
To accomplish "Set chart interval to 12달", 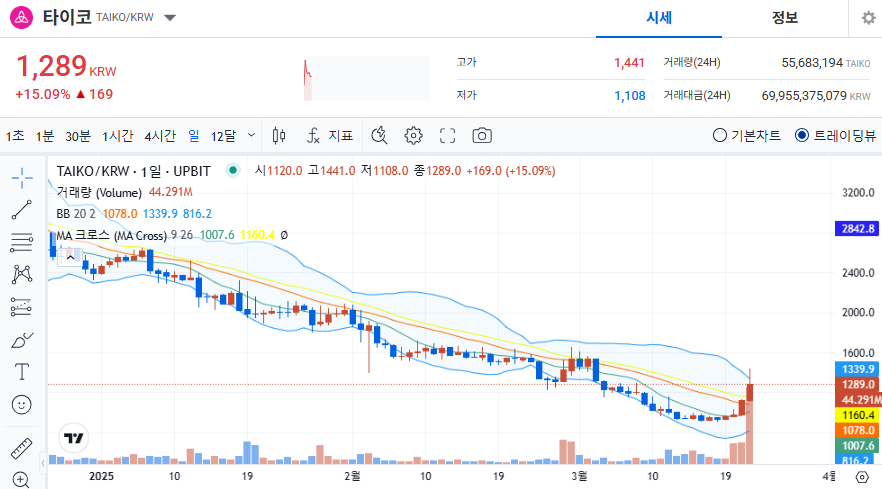I will point(223,136).
